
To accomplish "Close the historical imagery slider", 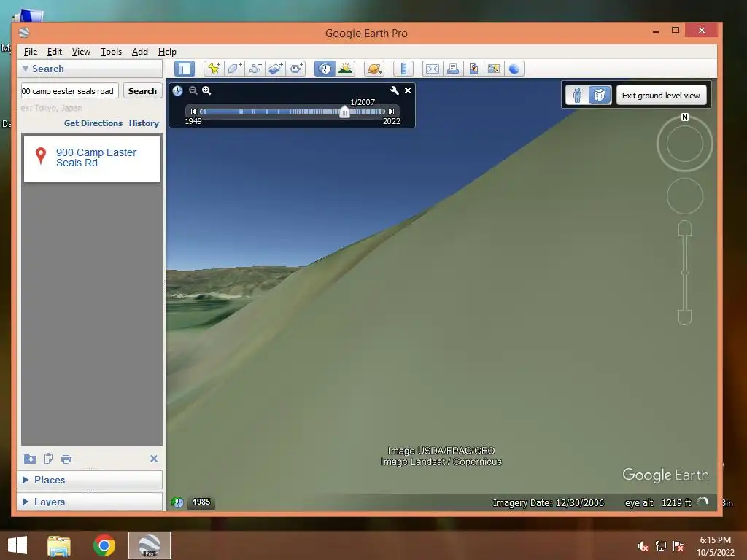I will pyautogui.click(x=408, y=90).
